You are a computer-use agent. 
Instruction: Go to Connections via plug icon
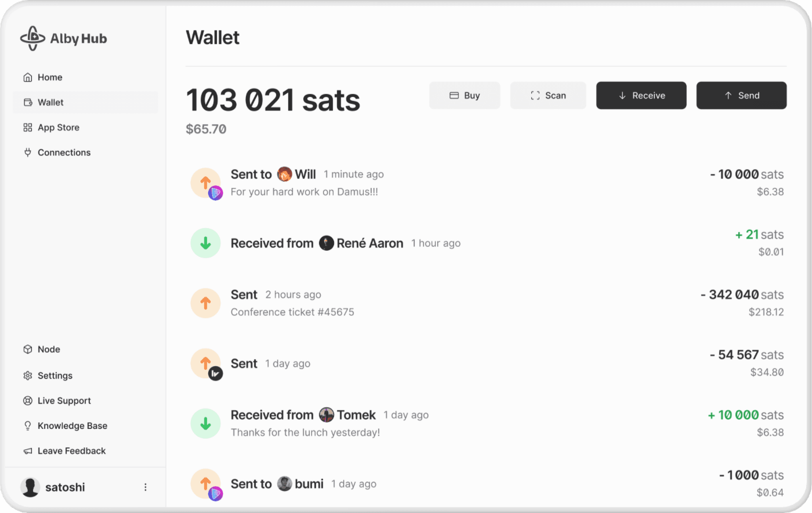click(x=28, y=152)
